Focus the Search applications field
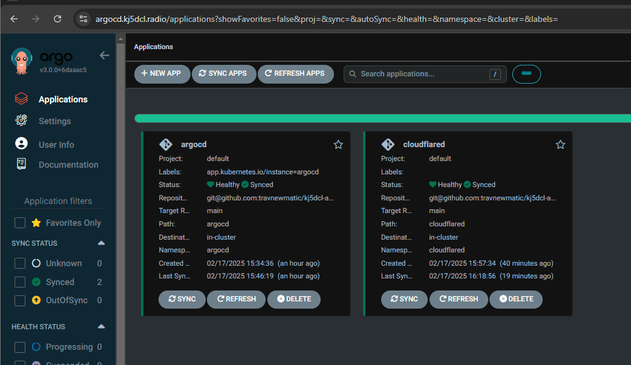631x365 pixels. click(x=425, y=74)
